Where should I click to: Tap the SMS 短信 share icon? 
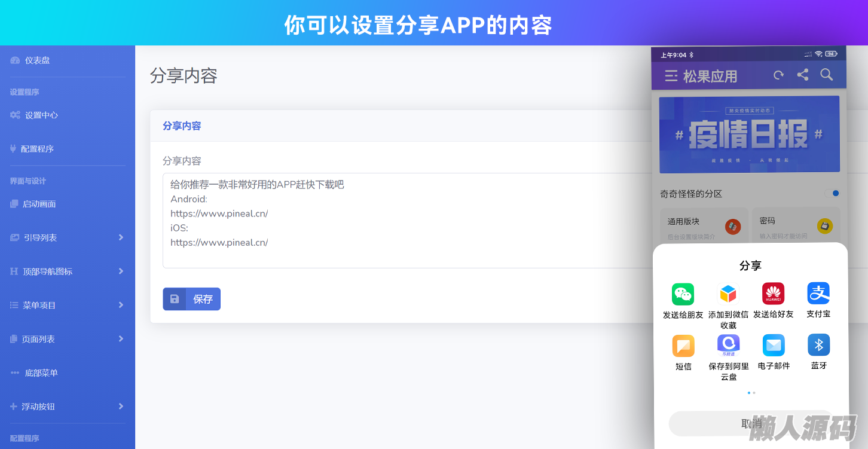point(683,346)
